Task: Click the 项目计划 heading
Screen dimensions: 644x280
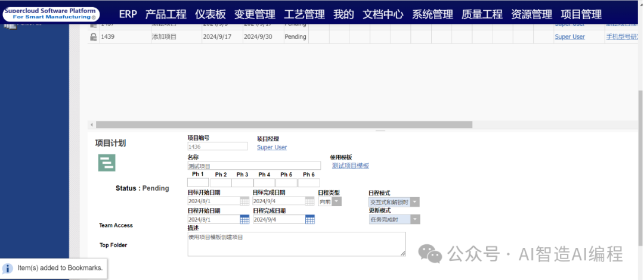Action: point(110,143)
